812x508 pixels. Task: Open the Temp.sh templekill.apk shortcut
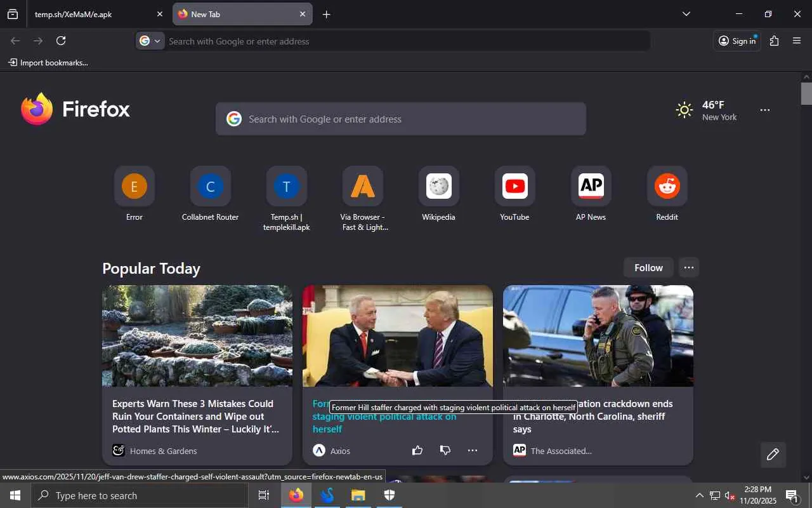pos(287,199)
